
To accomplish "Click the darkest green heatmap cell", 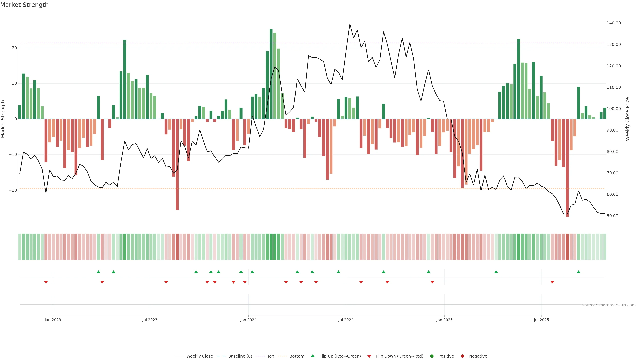I will (x=271, y=247).
